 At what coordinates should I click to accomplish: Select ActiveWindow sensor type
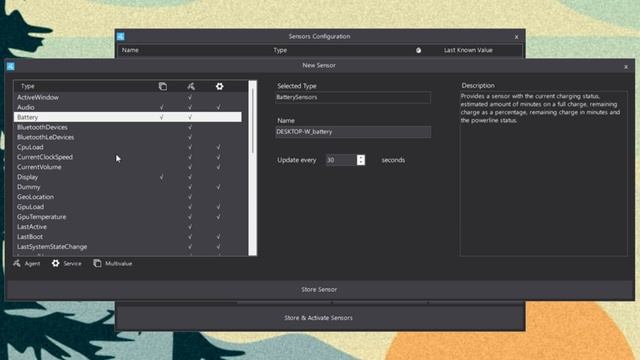click(x=127, y=97)
